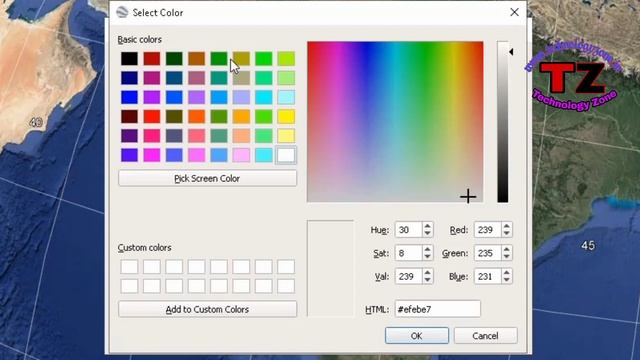Decrease Sat with the down arrow
This screenshot has width=640, height=360.
pyautogui.click(x=427, y=257)
